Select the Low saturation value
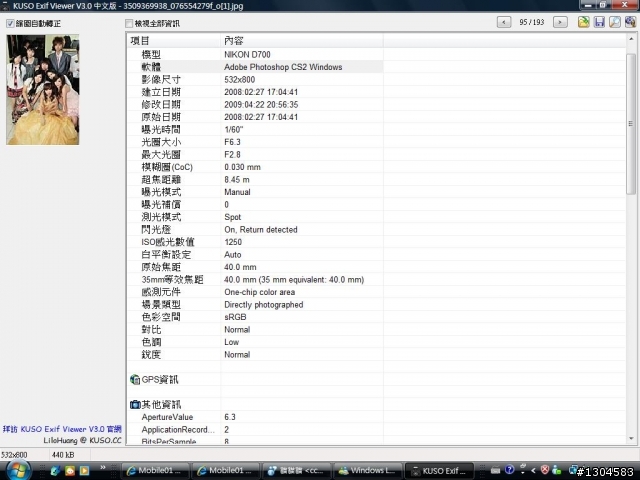640x480 pixels. [x=231, y=342]
